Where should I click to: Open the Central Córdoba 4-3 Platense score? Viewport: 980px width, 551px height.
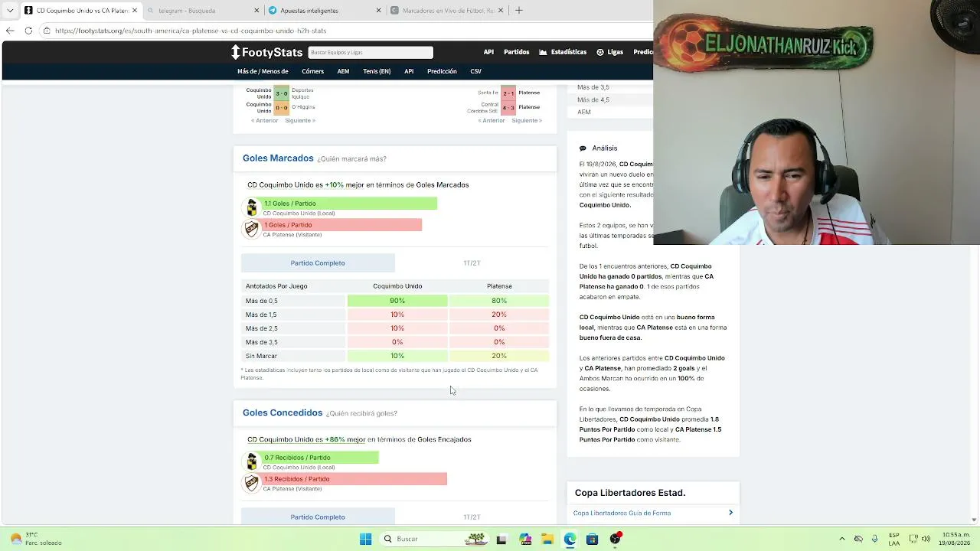click(508, 108)
